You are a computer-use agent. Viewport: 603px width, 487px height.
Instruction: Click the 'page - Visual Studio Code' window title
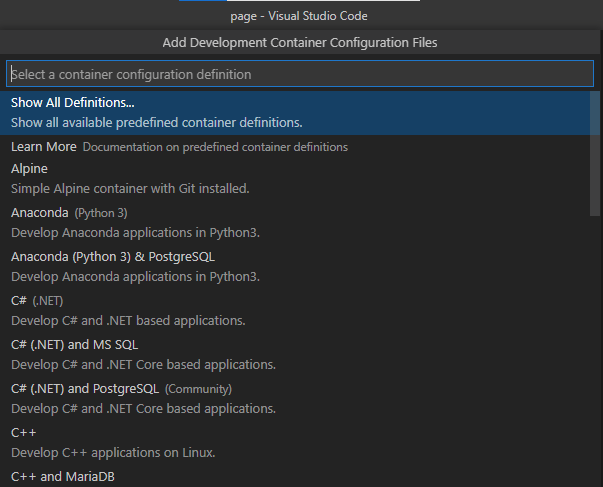(299, 16)
